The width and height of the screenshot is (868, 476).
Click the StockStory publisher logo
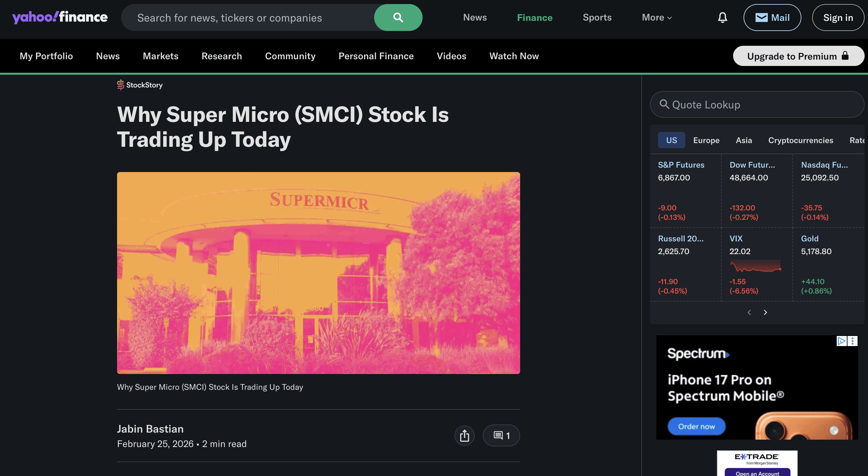point(140,85)
